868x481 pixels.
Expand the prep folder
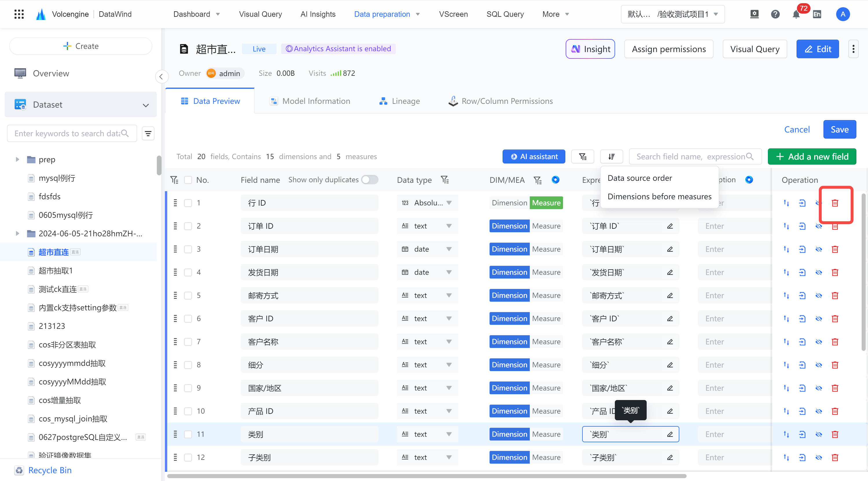pyautogui.click(x=17, y=159)
